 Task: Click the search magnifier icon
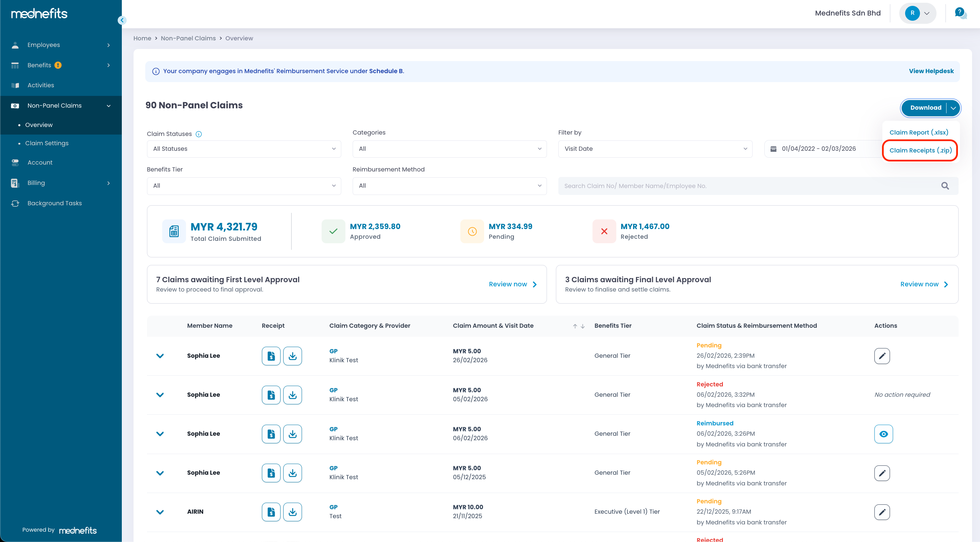coord(944,186)
